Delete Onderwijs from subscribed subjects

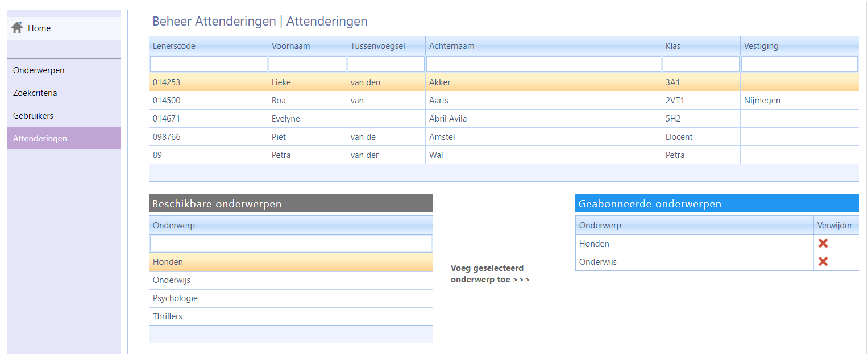click(x=823, y=261)
